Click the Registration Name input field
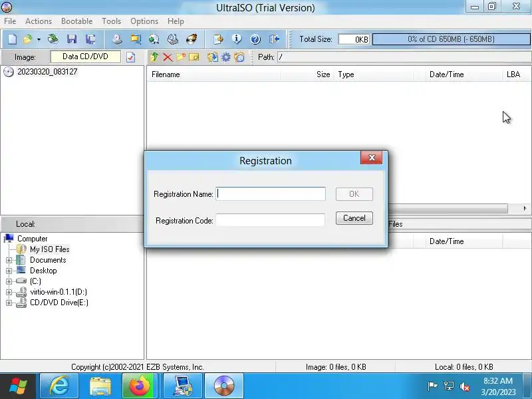The height and width of the screenshot is (399, 532). coord(271,194)
